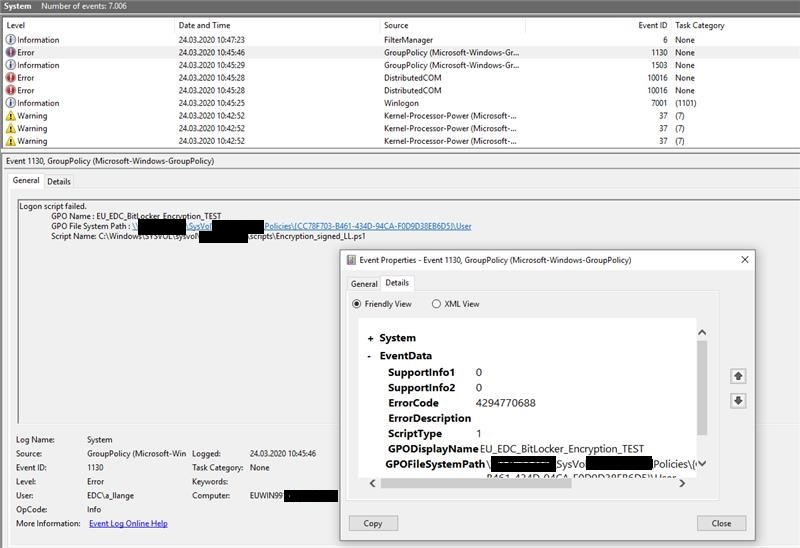This screenshot has height=548, width=800.
Task: Open General tab in Event Properties dialog
Action: tap(364, 284)
